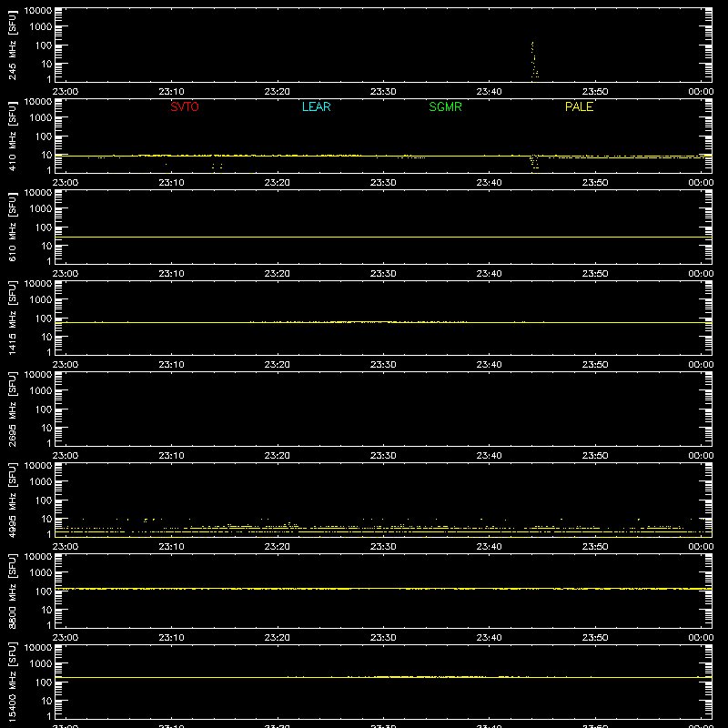Click 00:00 label under the 4995 MHz plot
This screenshot has width=728, height=728.
[701, 547]
